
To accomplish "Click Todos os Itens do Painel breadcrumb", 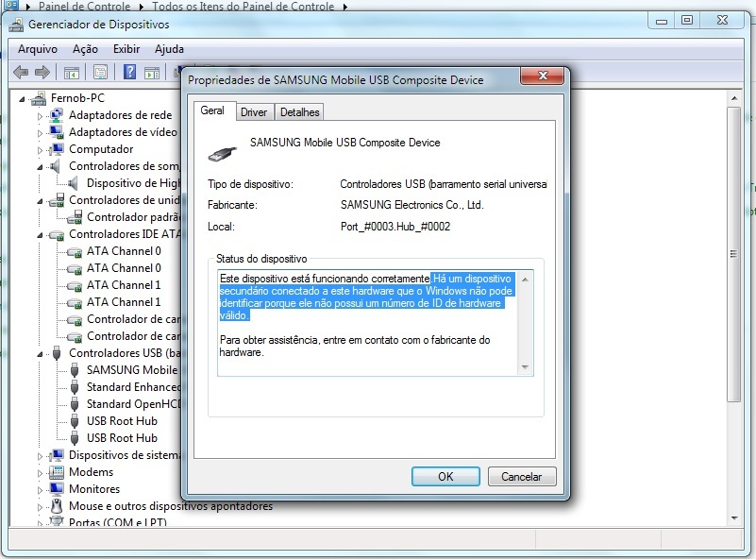I will [x=243, y=7].
